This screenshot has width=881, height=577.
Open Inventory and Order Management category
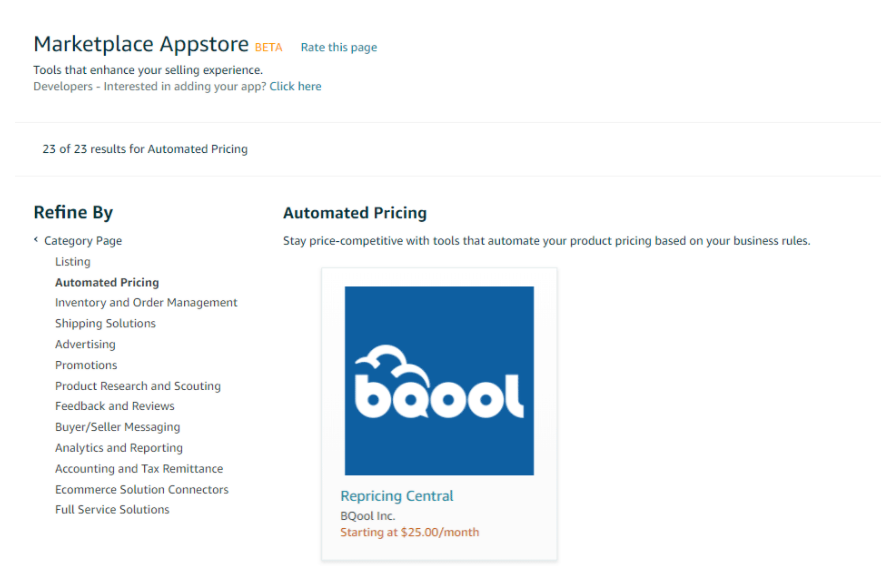point(146,303)
